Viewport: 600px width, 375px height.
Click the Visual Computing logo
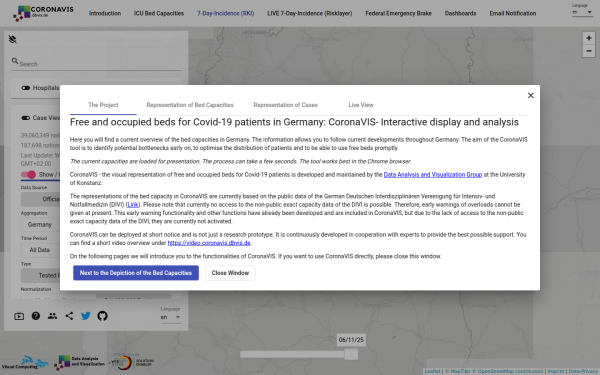click(25, 362)
